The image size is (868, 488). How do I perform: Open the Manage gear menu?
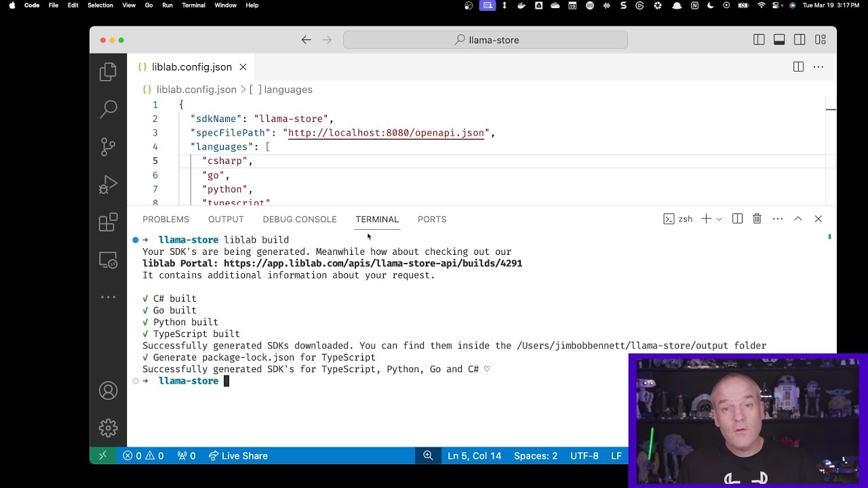pyautogui.click(x=108, y=428)
